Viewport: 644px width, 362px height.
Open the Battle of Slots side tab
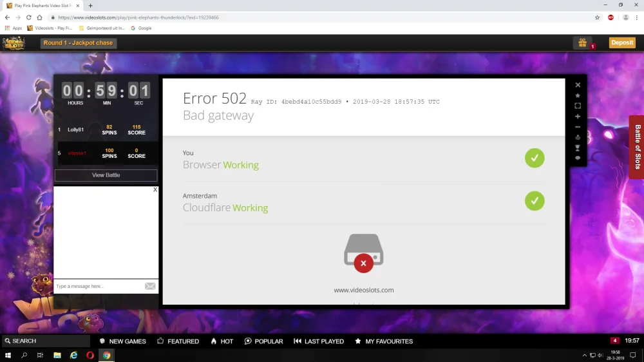pyautogui.click(x=637, y=147)
